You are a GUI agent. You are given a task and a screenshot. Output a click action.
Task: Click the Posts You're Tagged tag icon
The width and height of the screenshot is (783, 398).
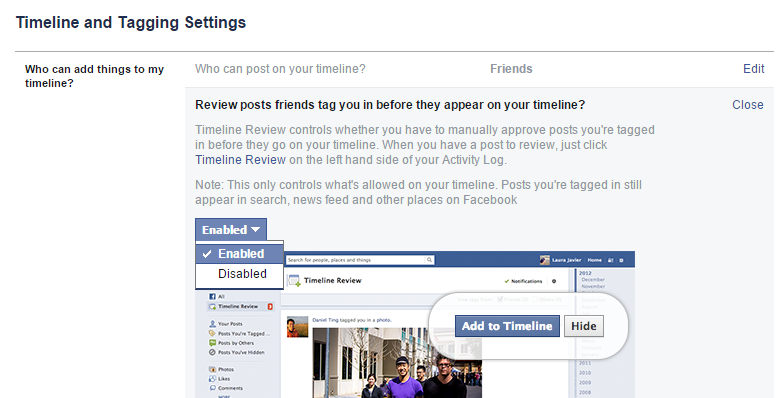(212, 333)
